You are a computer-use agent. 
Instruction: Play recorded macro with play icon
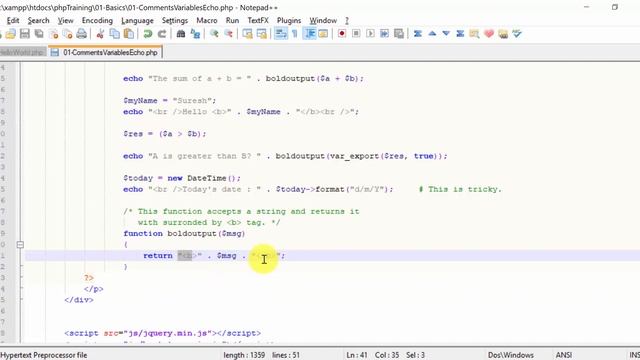click(x=370, y=34)
